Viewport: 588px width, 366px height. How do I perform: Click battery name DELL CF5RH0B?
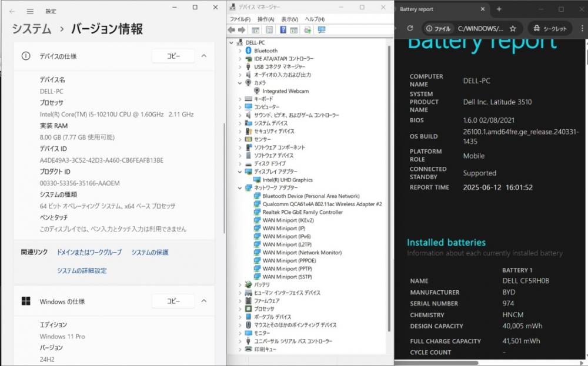526,281
